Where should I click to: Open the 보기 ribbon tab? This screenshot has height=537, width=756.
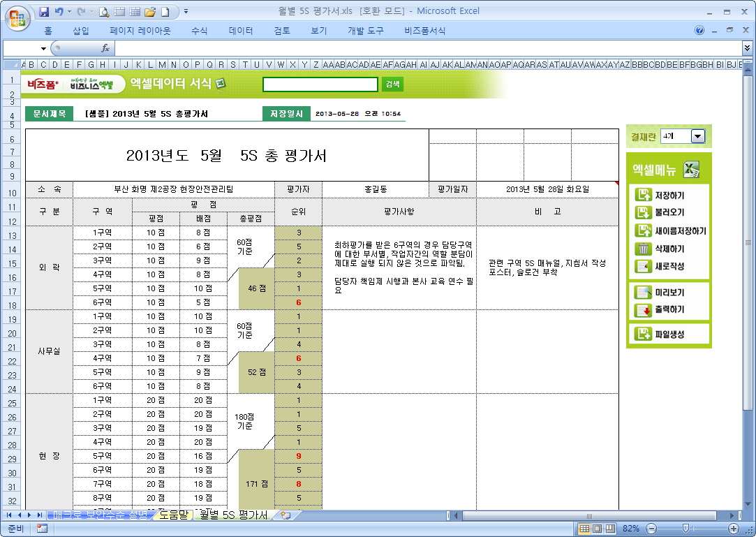[x=319, y=31]
